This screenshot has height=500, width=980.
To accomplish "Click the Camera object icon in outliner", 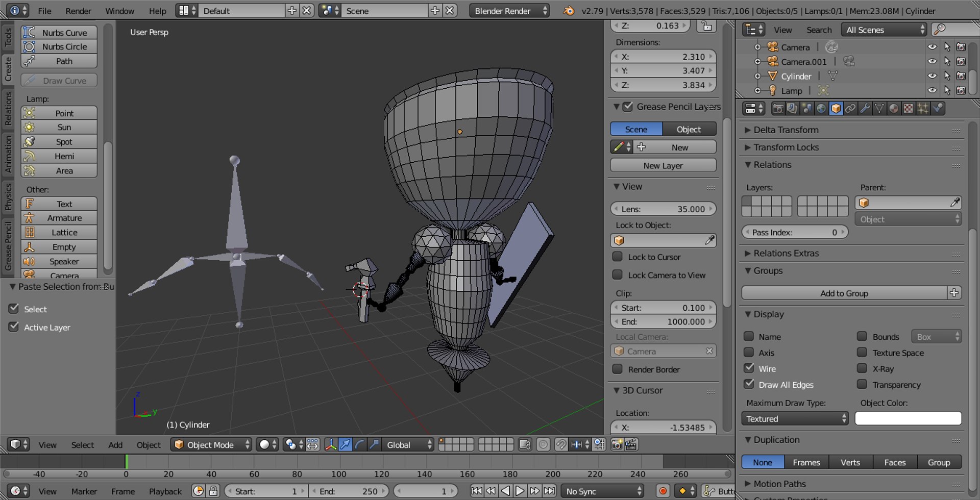I will pyautogui.click(x=772, y=47).
